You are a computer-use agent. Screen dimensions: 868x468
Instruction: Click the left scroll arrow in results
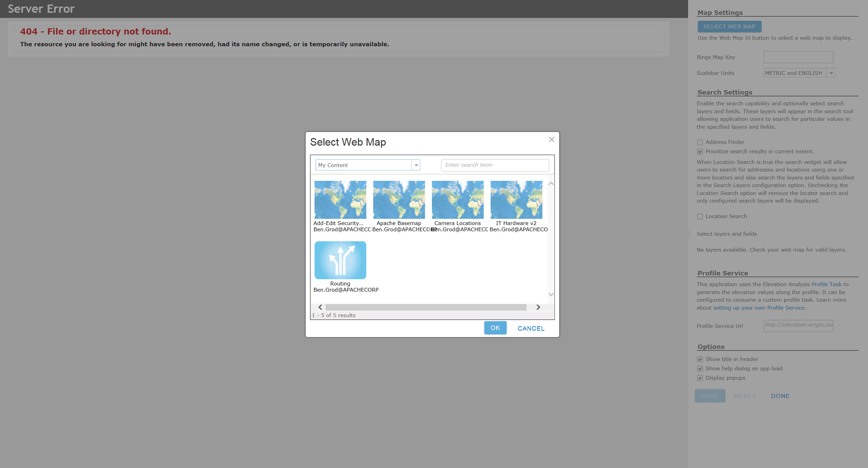pyautogui.click(x=320, y=307)
